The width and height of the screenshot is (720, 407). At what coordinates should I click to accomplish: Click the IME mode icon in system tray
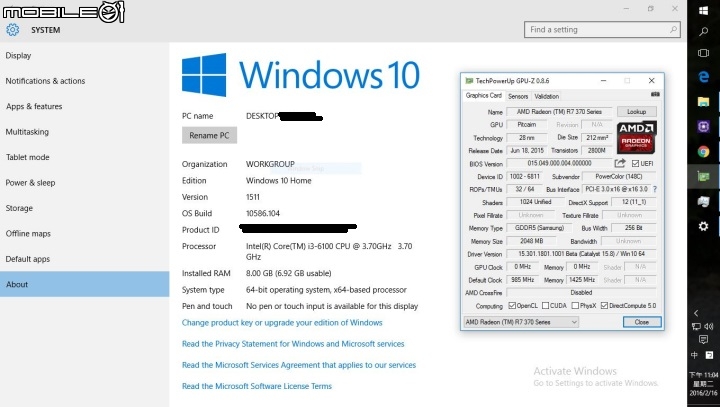(x=709, y=355)
